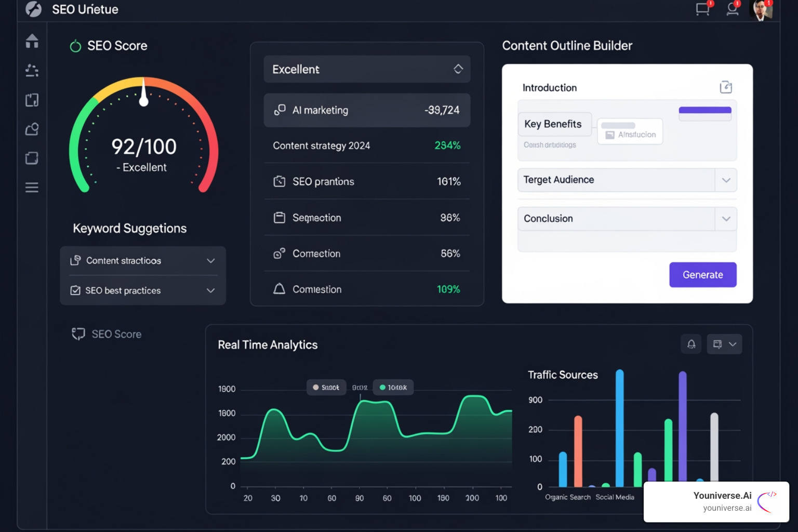Screen dimensions: 798x532
Task: Click the Content stractioos keyword icon
Action: pos(75,260)
